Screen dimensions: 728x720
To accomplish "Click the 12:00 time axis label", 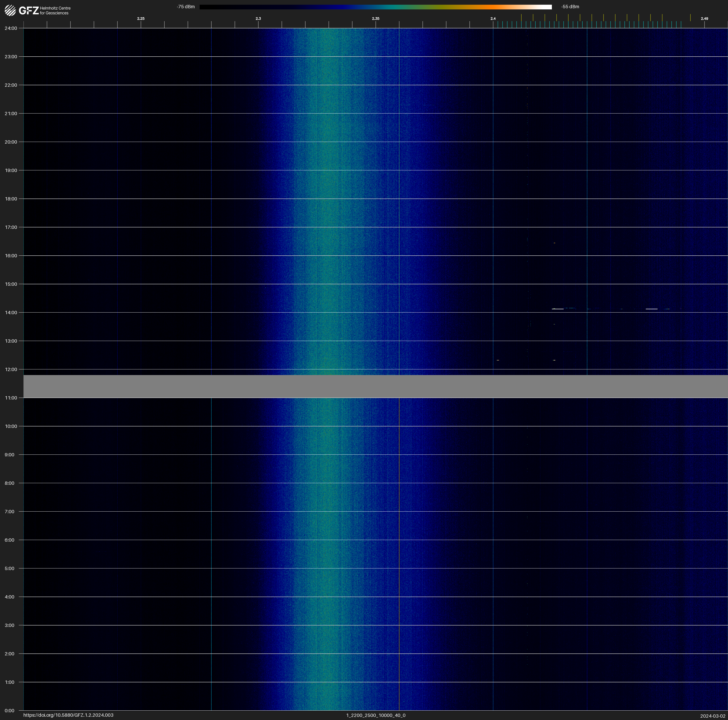I will 11,369.
